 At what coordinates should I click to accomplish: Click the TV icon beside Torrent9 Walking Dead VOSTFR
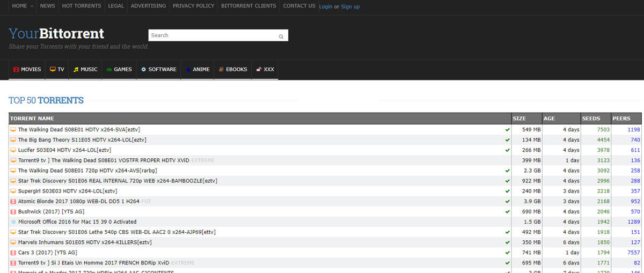tap(13, 160)
